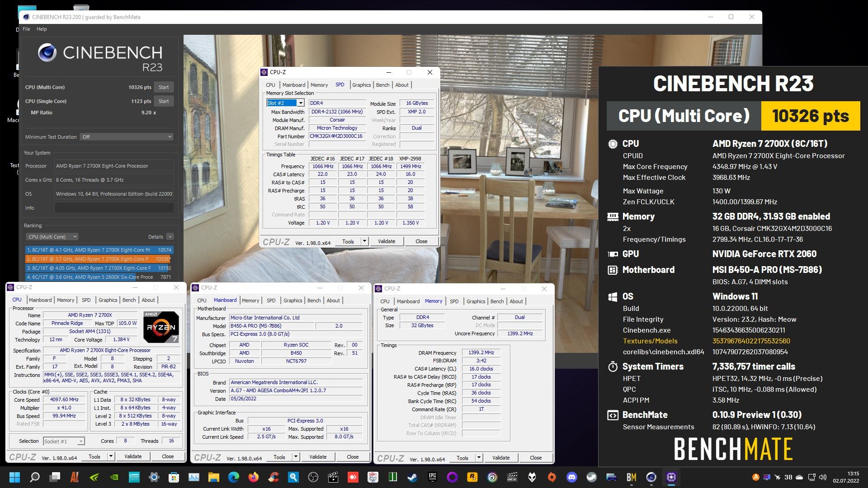Start the CPU Multi Core test
Viewport: 868px width, 488px height.
click(x=164, y=87)
